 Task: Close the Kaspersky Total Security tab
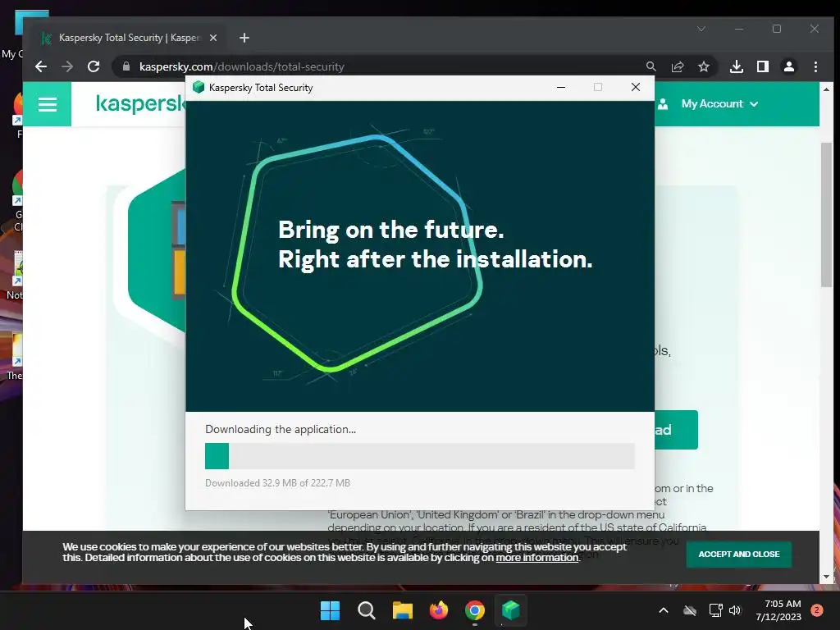click(x=213, y=38)
